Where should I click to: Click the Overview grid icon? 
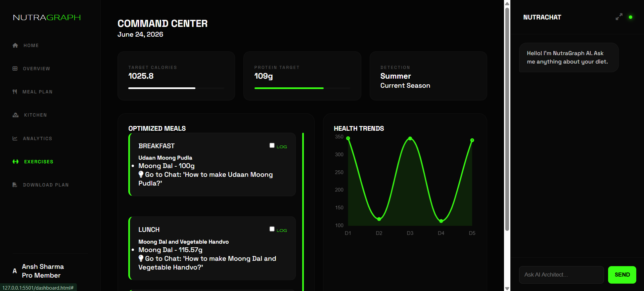click(15, 69)
